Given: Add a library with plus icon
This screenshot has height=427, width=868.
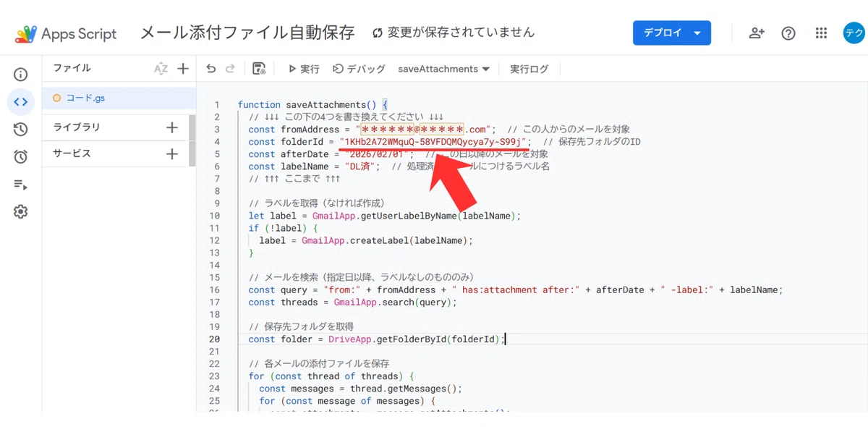Looking at the screenshot, I should pos(172,127).
